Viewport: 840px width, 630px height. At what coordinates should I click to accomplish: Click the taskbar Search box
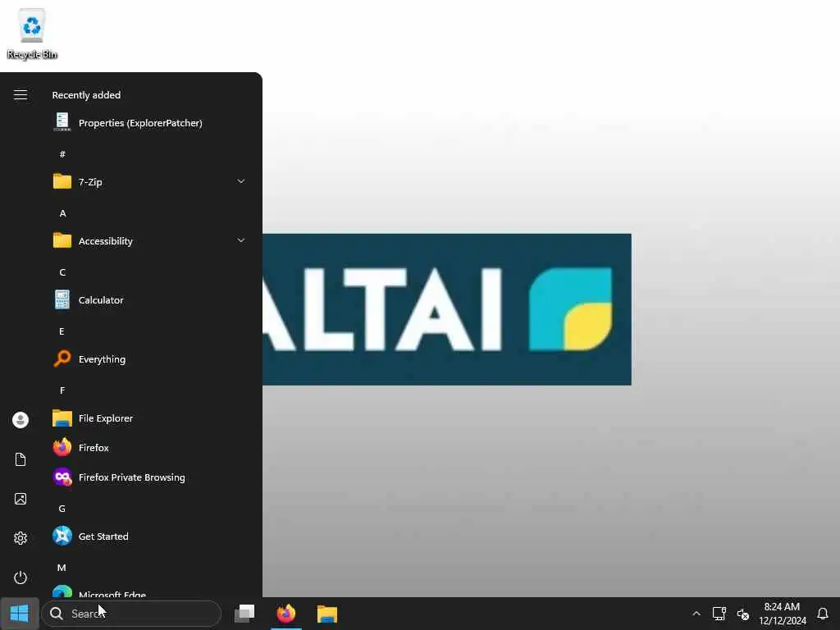point(131,614)
